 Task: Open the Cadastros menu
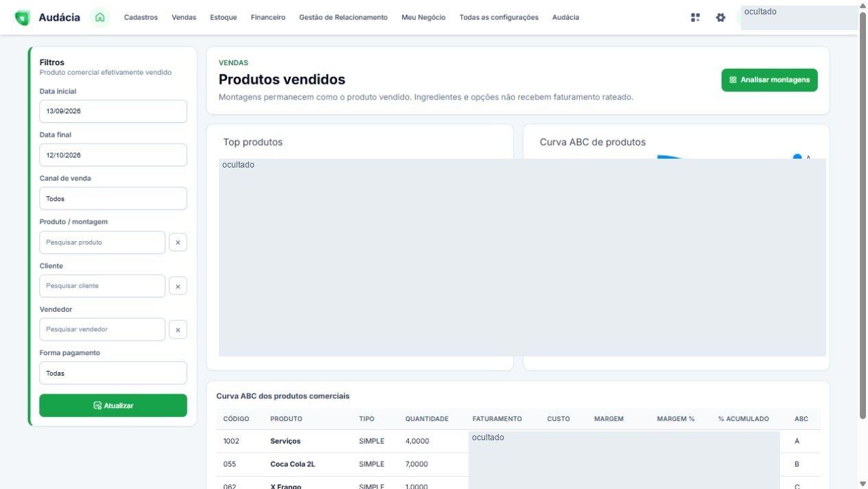[141, 18]
